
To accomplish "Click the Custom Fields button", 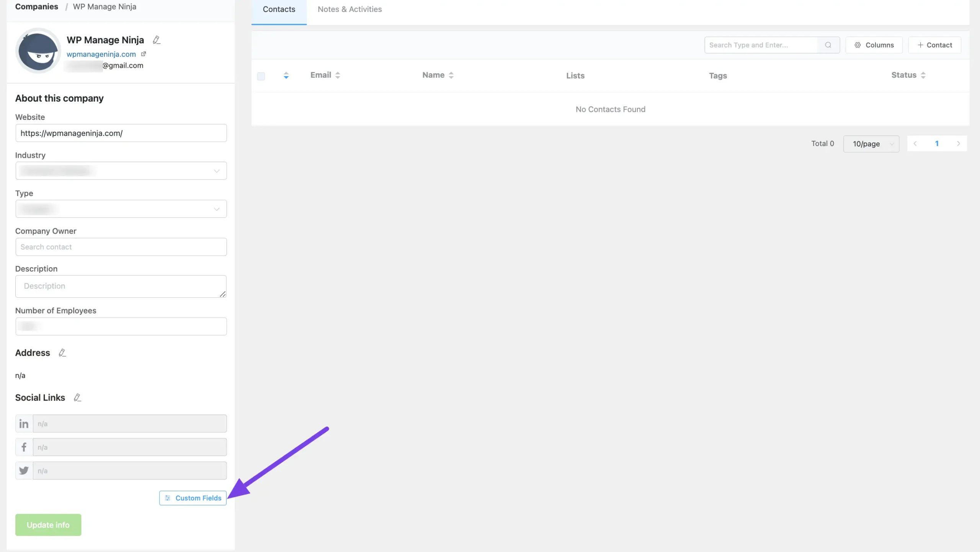I will pos(193,498).
